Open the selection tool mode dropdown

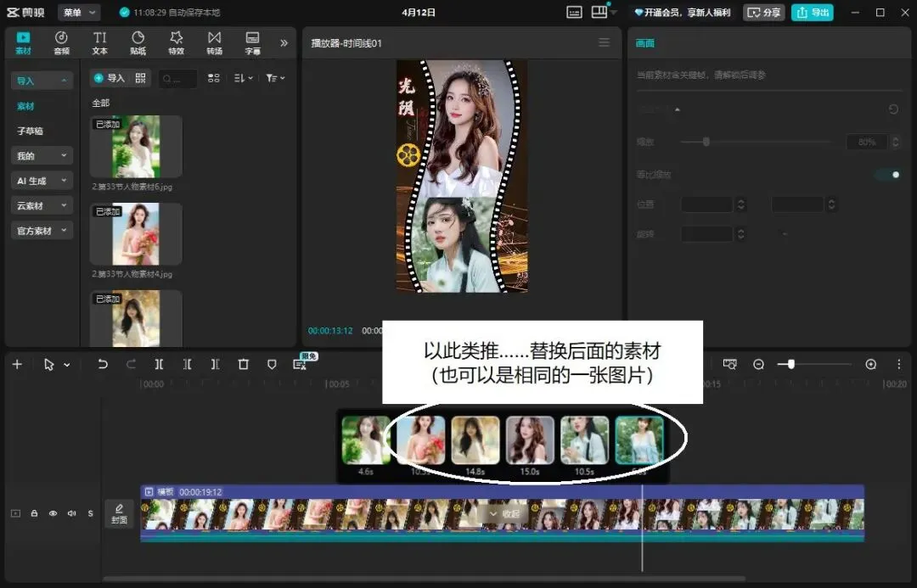(x=67, y=365)
